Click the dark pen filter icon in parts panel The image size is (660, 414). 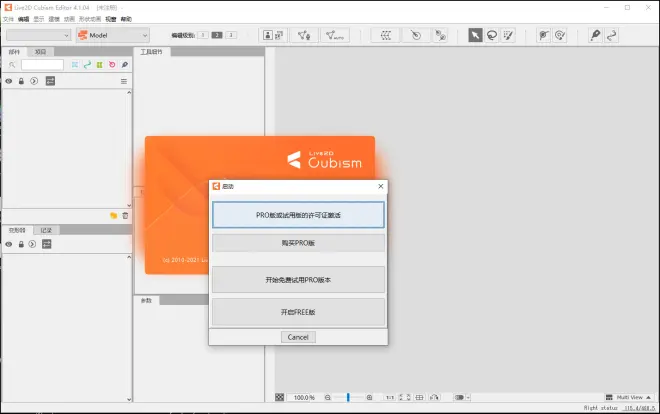tap(125, 65)
